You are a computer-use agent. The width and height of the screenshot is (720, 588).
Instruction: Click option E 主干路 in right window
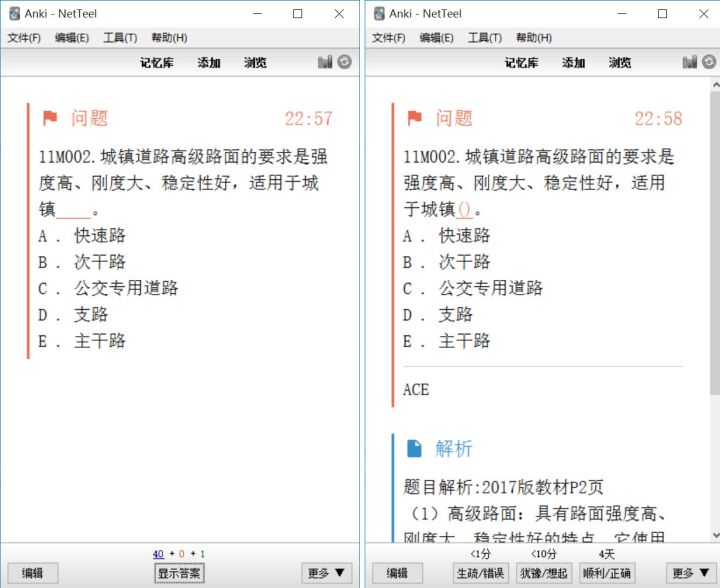[446, 341]
